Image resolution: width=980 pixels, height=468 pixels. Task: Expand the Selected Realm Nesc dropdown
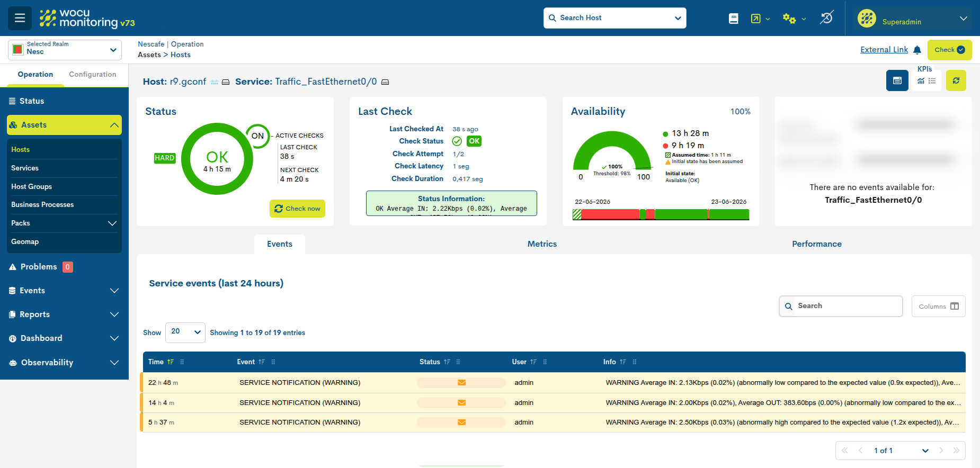65,50
